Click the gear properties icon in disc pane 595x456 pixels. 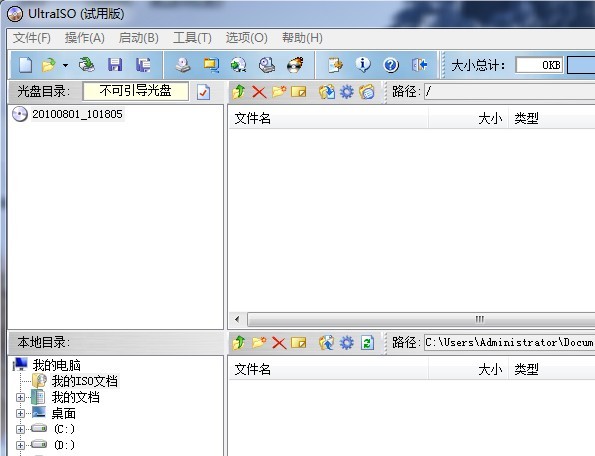point(346,92)
